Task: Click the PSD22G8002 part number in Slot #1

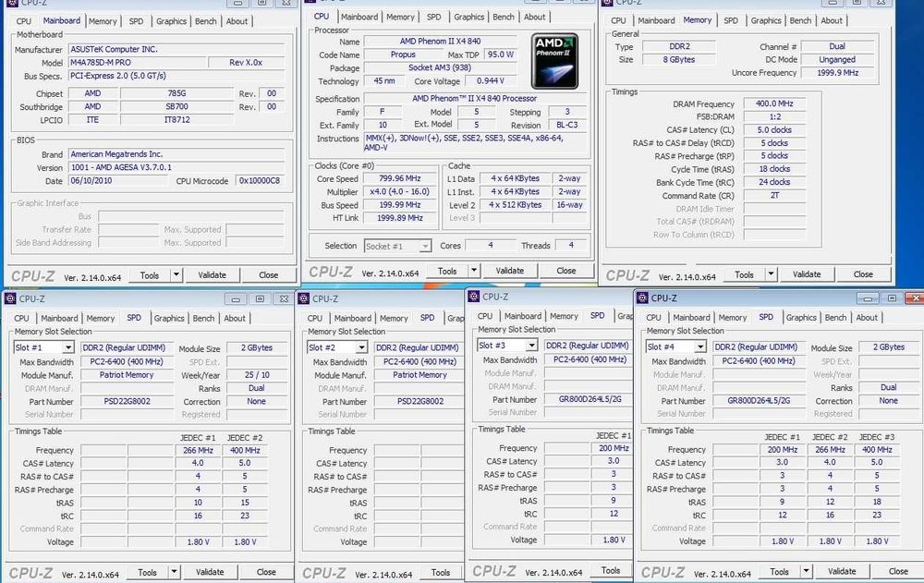Action: click(127, 401)
